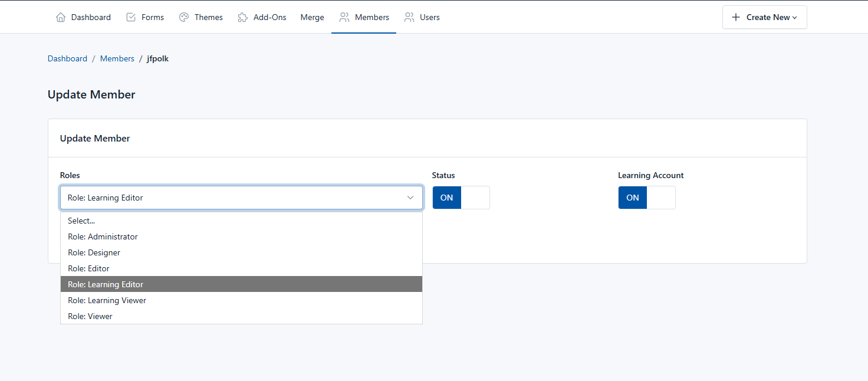Open Members breadcrumb link

tap(117, 58)
